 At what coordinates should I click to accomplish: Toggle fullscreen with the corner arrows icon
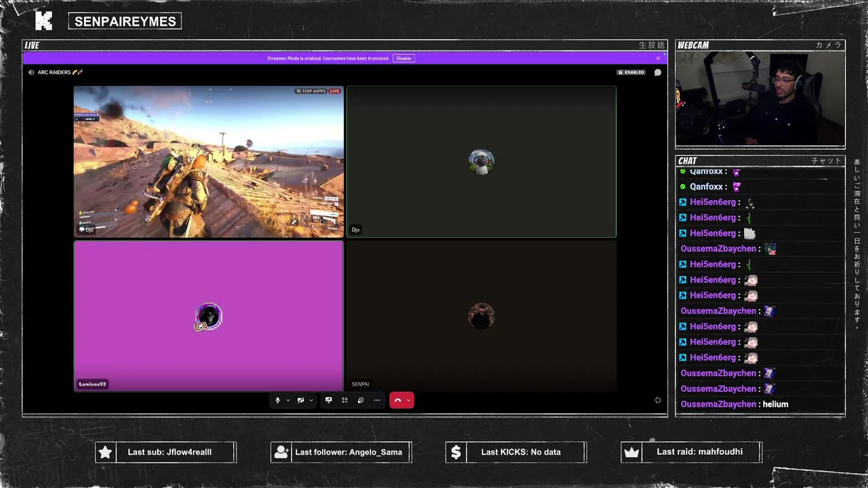click(x=657, y=401)
